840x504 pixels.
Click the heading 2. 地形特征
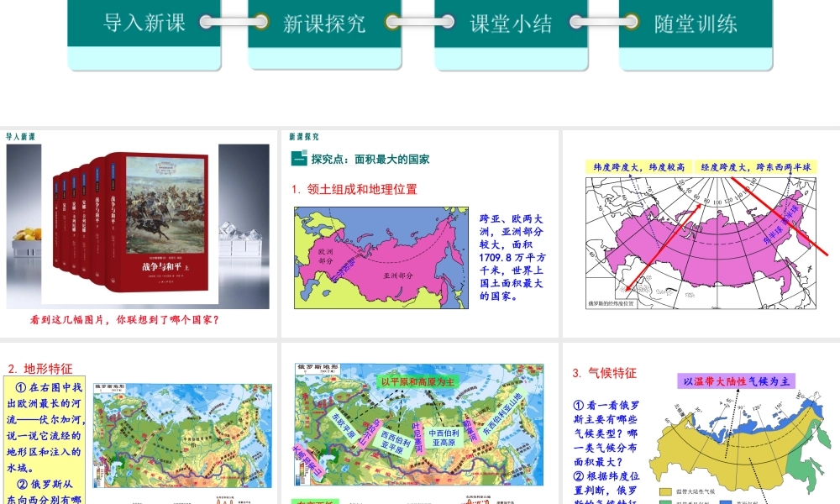pyautogui.click(x=40, y=369)
